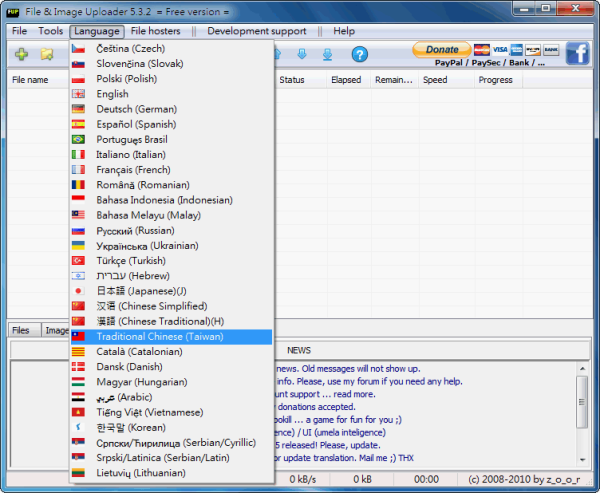Image resolution: width=600 pixels, height=493 pixels.
Task: Open the Facebook page icon
Action: pyautogui.click(x=578, y=53)
